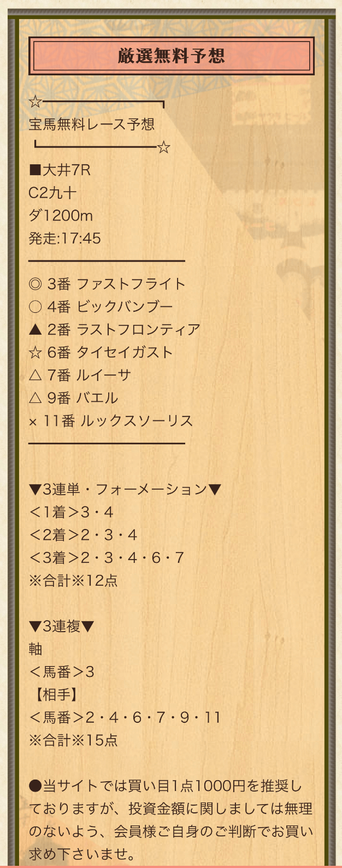Click the black bullet before 当サイトでは
This screenshot has width=342, height=868.
point(35,786)
